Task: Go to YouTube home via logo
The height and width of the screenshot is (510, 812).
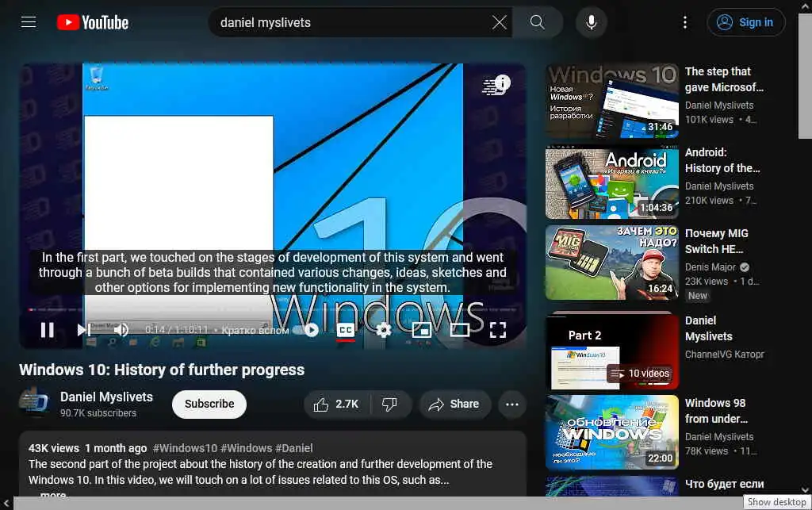Action: [x=93, y=22]
